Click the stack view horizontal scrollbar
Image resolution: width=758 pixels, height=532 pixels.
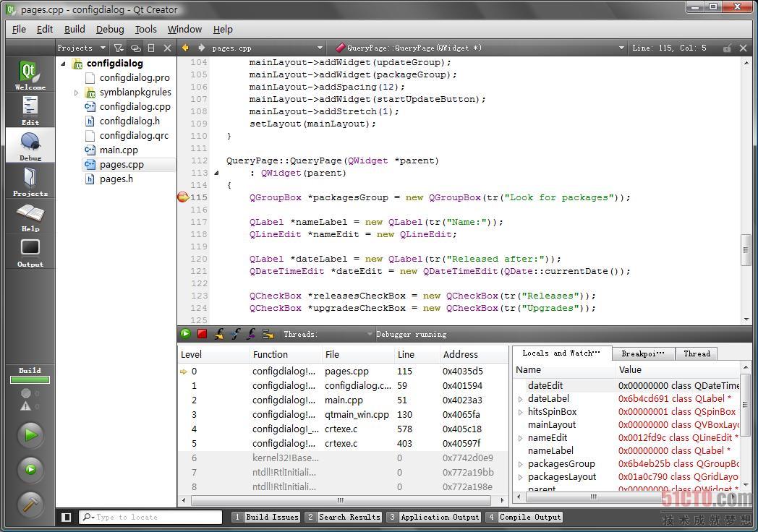(341, 500)
